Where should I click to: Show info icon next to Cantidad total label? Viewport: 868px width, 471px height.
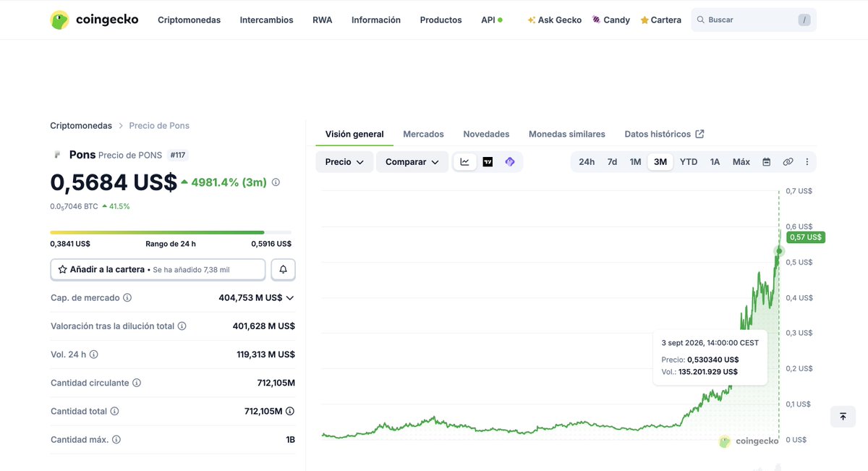tap(114, 411)
